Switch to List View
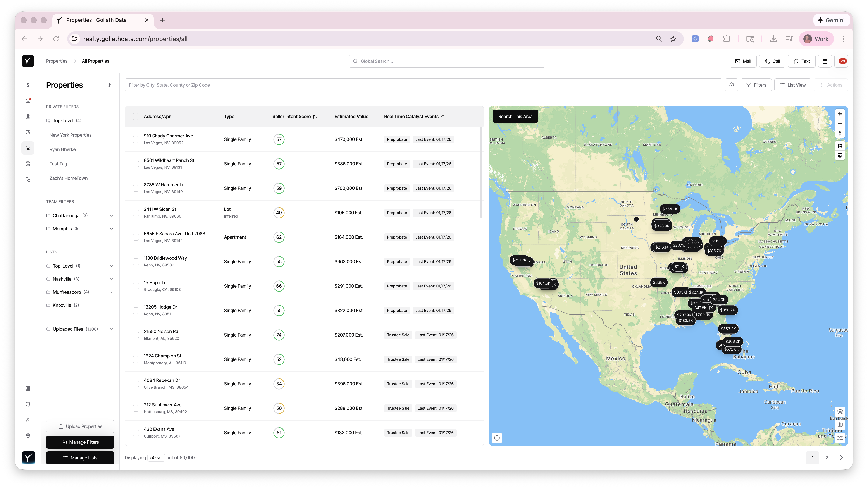This screenshot has height=488, width=868. point(792,85)
